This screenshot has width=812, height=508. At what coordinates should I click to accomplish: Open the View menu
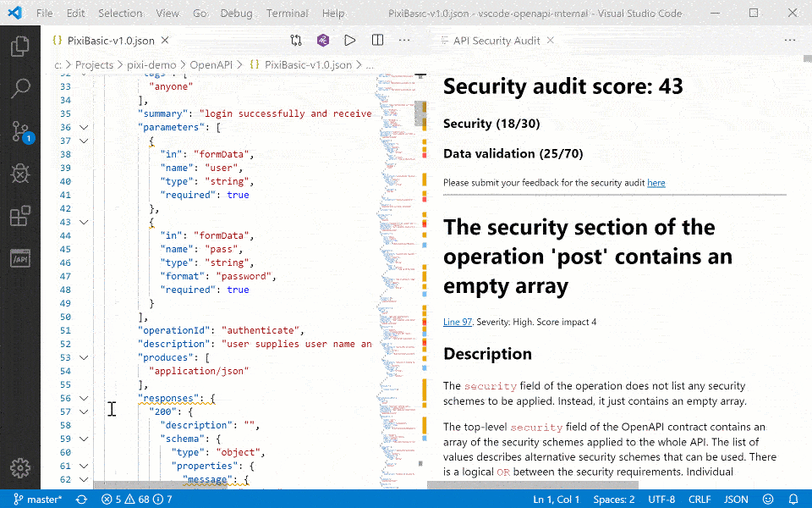pos(167,13)
